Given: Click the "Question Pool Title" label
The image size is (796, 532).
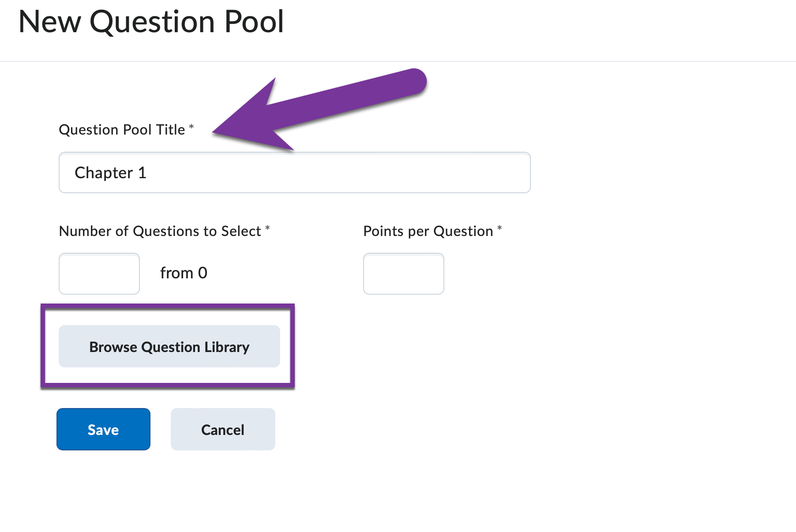Looking at the screenshot, I should click(122, 130).
